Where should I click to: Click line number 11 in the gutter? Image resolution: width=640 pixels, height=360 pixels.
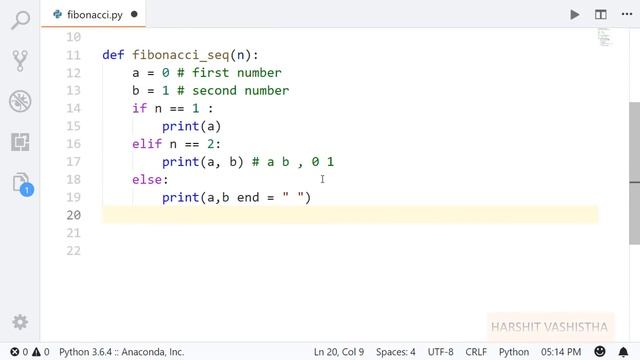pos(73,55)
